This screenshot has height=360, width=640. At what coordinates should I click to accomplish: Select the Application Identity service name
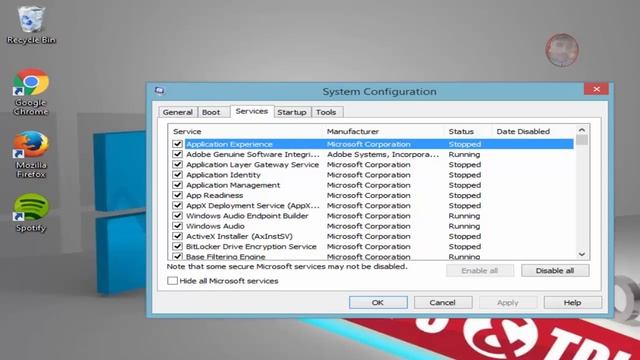click(223, 175)
